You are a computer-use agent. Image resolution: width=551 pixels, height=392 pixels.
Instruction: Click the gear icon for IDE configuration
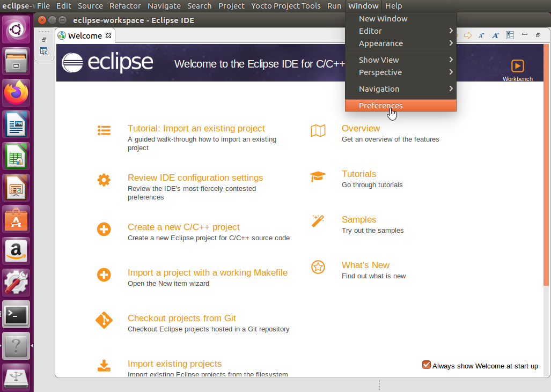(x=104, y=180)
